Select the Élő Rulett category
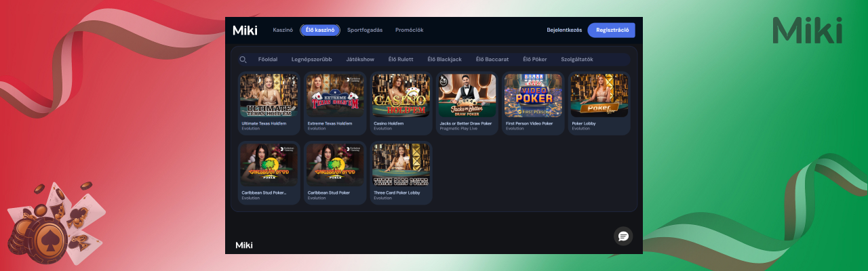 [401, 60]
